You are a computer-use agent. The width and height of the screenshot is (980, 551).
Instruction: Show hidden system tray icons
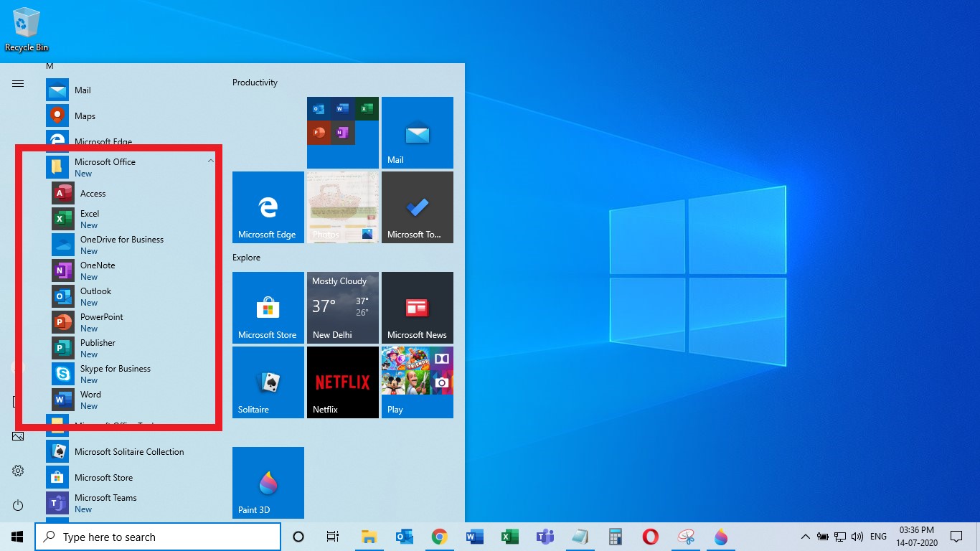coord(805,537)
